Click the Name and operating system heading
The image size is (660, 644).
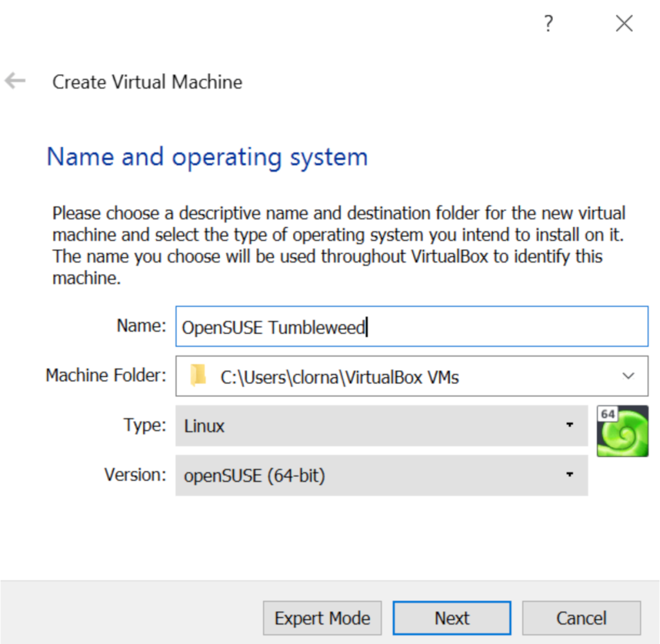tap(207, 157)
